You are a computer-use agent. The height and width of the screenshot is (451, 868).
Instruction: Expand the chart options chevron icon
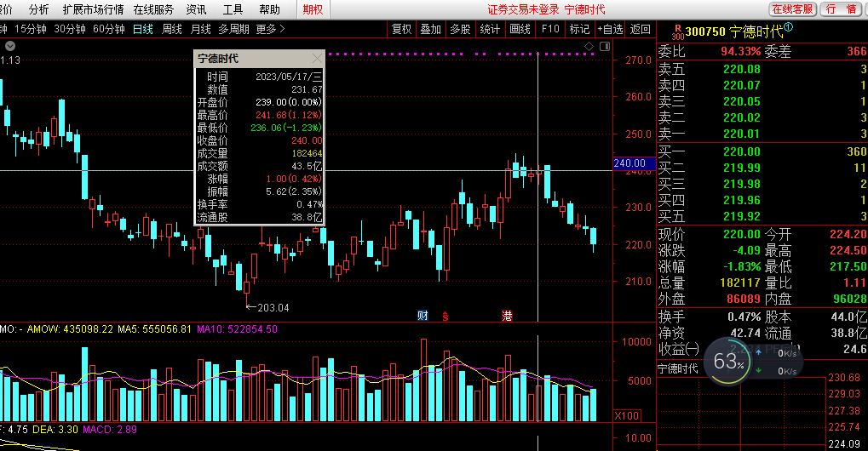pyautogui.click(x=10, y=47)
